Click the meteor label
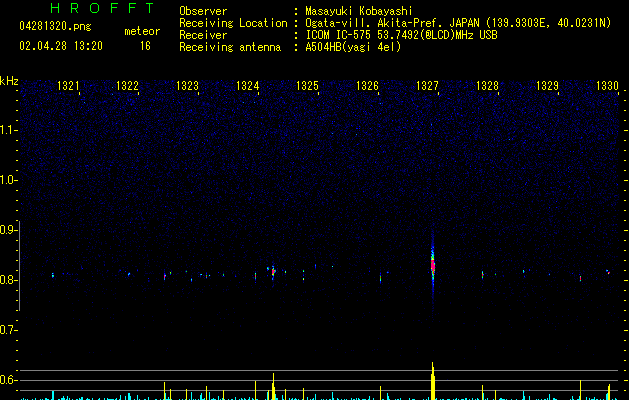The image size is (629, 400). click(x=142, y=31)
